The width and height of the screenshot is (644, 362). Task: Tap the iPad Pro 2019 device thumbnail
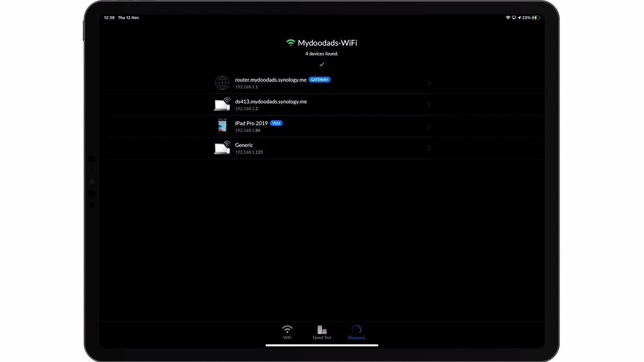tap(222, 126)
